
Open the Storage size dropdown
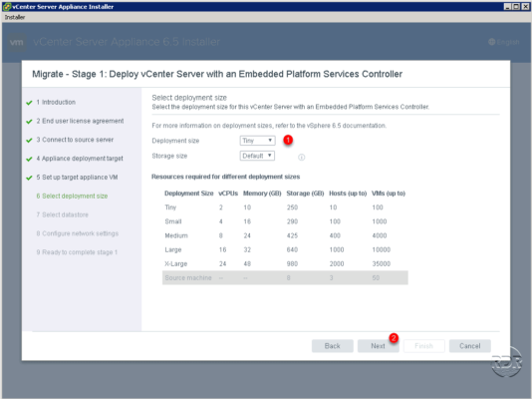[257, 156]
